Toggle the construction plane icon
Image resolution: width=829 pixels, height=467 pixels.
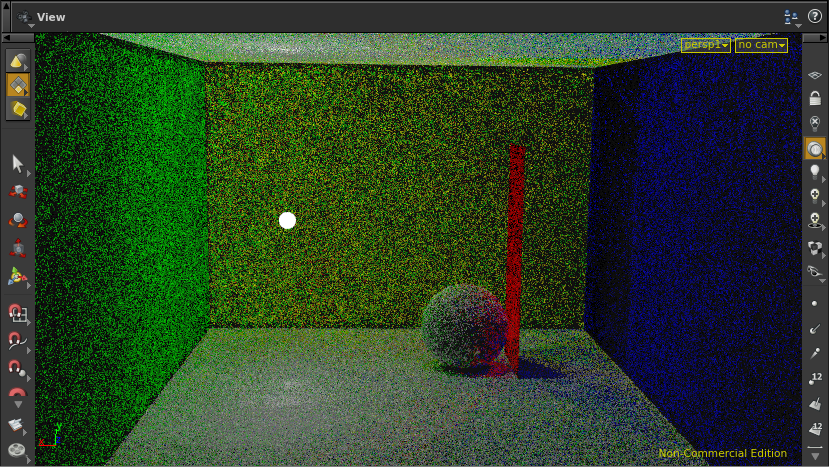(16, 425)
